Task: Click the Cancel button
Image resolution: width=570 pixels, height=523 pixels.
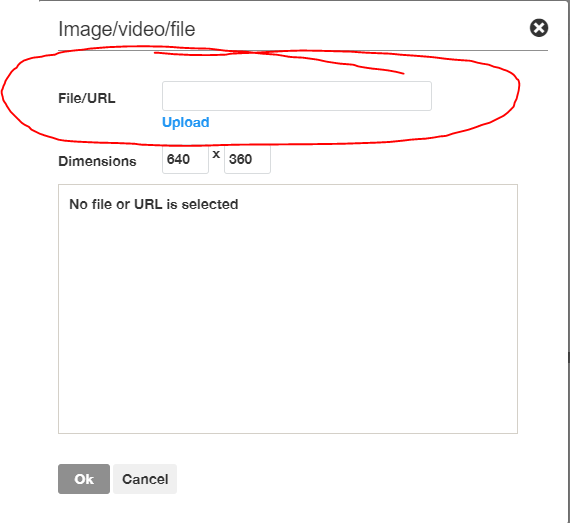Action: pyautogui.click(x=145, y=479)
